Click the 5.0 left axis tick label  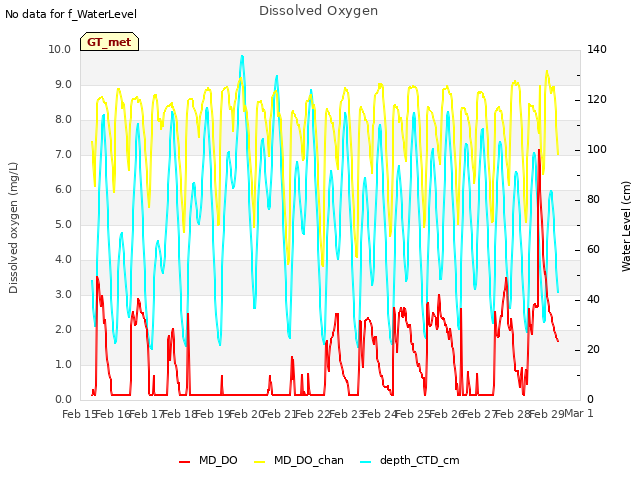tap(63, 224)
